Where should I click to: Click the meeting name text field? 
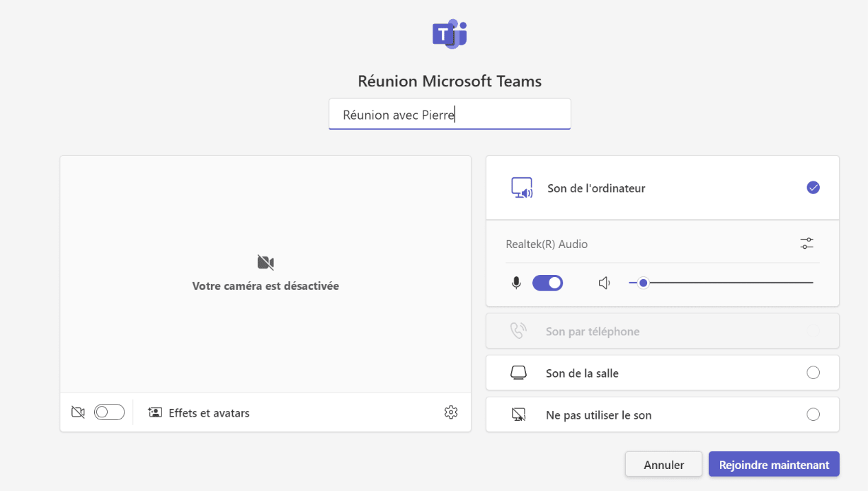click(450, 114)
